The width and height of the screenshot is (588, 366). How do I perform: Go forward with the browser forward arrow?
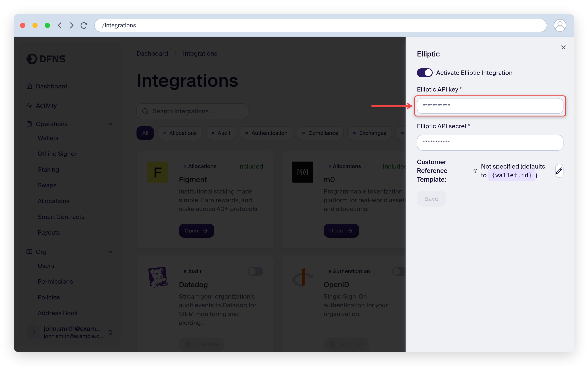coord(72,25)
